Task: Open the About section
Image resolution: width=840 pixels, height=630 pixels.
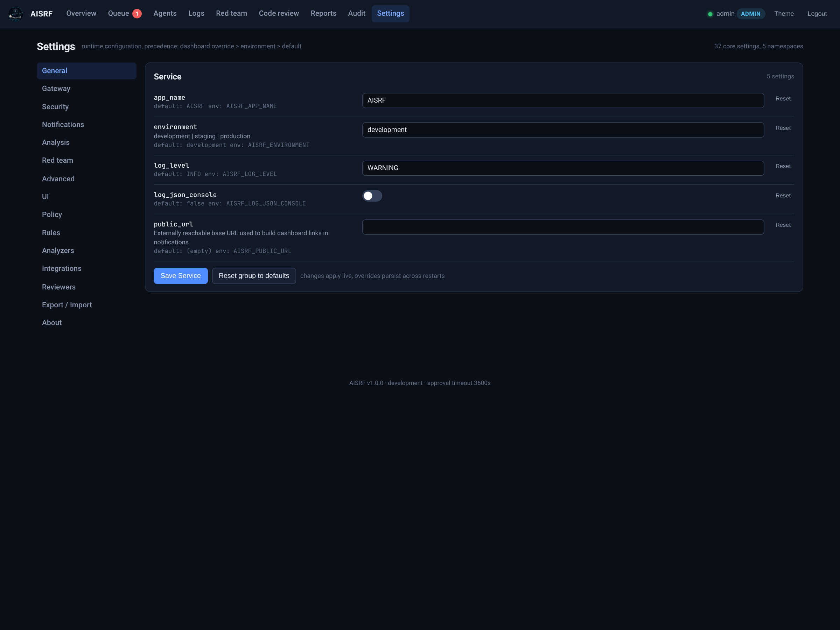Action: click(x=86, y=322)
